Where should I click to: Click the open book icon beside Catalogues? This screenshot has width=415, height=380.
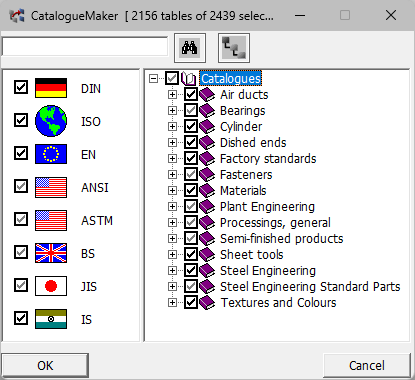click(x=188, y=79)
